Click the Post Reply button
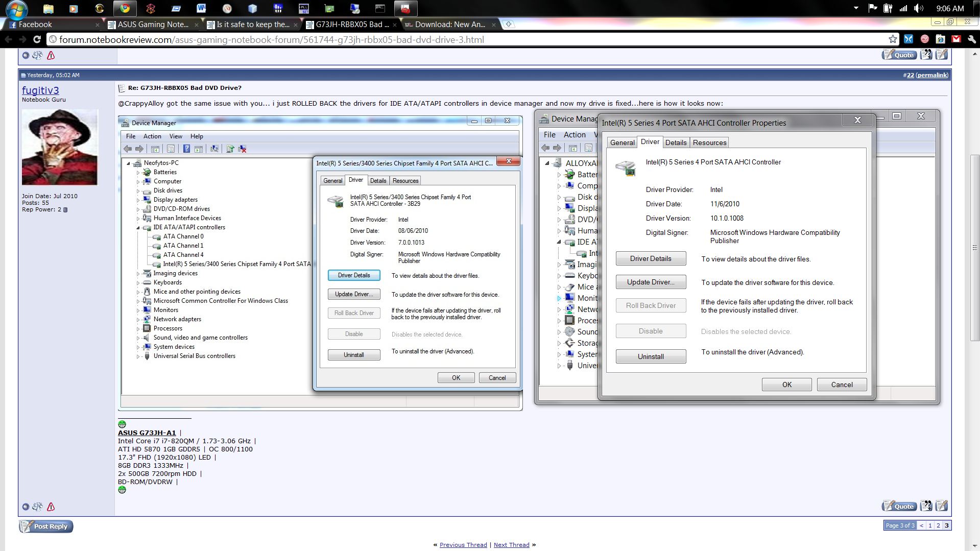980x551 pixels. (x=46, y=526)
